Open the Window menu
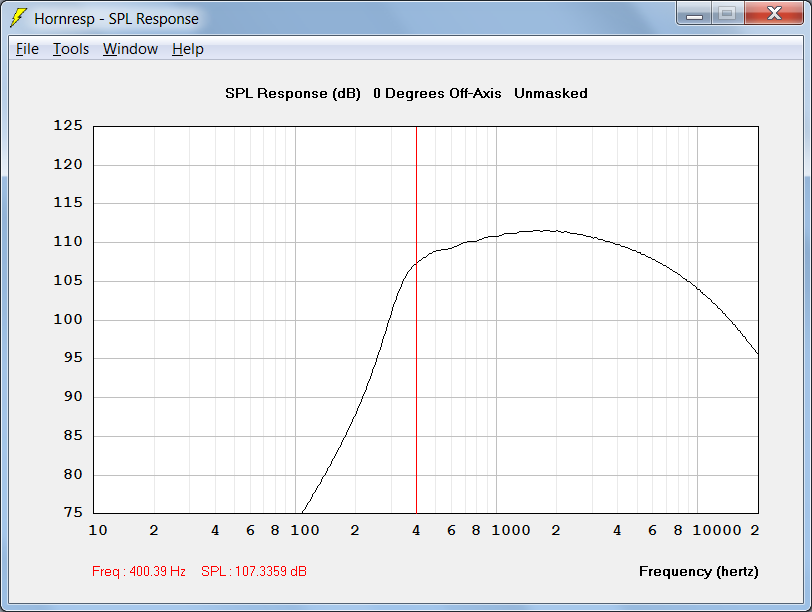This screenshot has height=612, width=812. pyautogui.click(x=130, y=49)
